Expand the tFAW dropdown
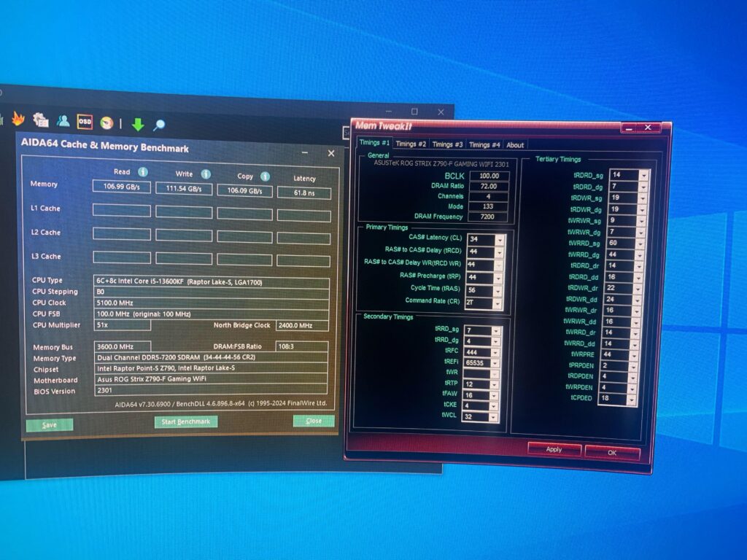Viewport: 747px width, 560px height. (494, 396)
